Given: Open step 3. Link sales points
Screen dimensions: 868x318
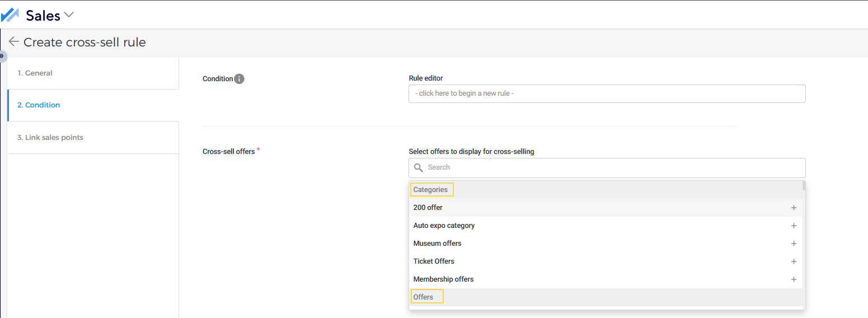Looking at the screenshot, I should pos(50,138).
